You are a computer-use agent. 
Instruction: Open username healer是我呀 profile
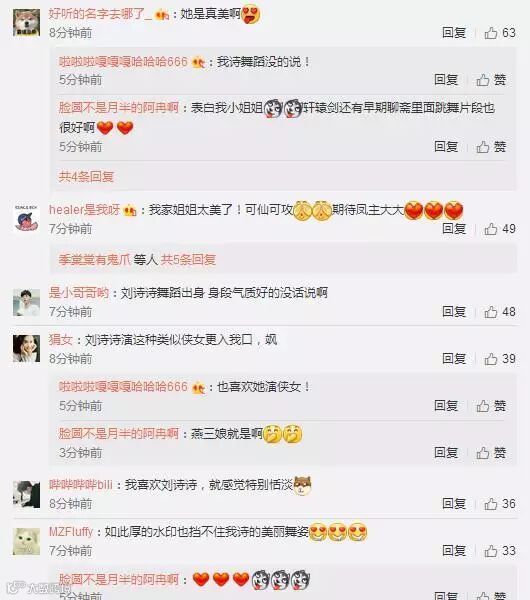(x=84, y=210)
